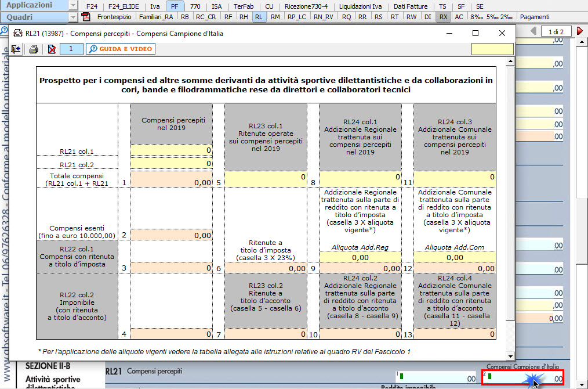Click the delete document red X icon

(52, 49)
